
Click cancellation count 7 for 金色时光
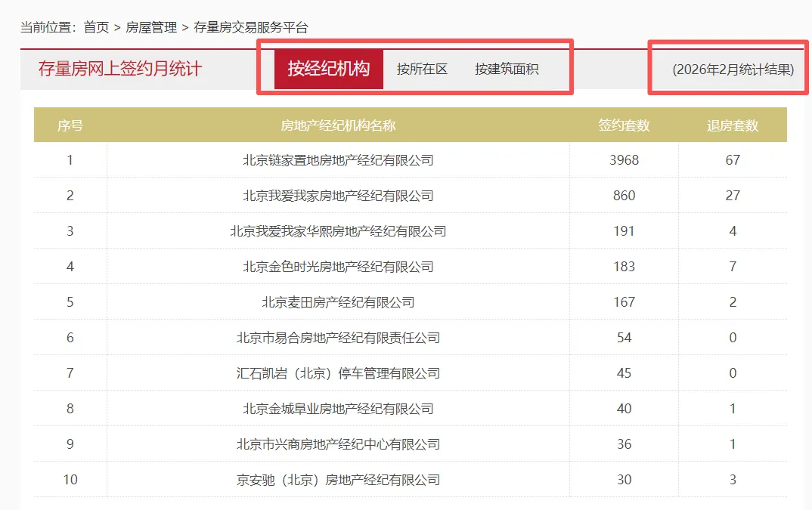click(733, 267)
